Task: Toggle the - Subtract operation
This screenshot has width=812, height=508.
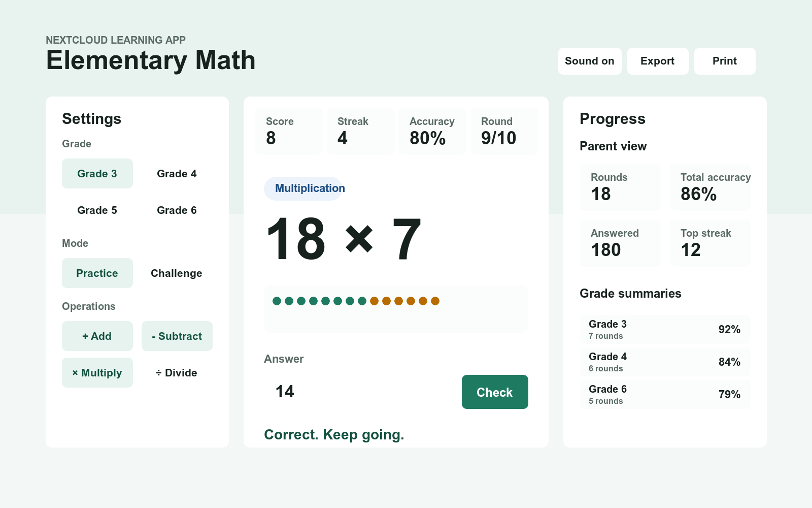Action: tap(177, 336)
